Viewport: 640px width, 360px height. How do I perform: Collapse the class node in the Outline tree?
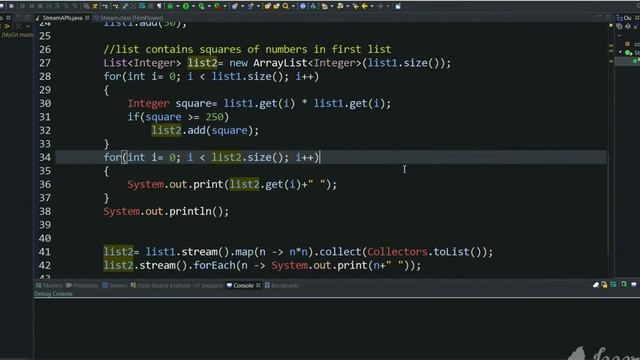click(x=621, y=53)
